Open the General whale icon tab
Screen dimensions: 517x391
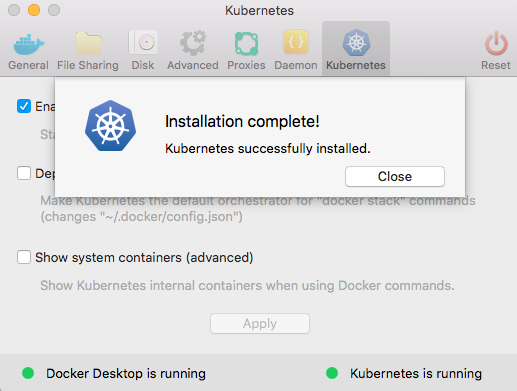(29, 44)
